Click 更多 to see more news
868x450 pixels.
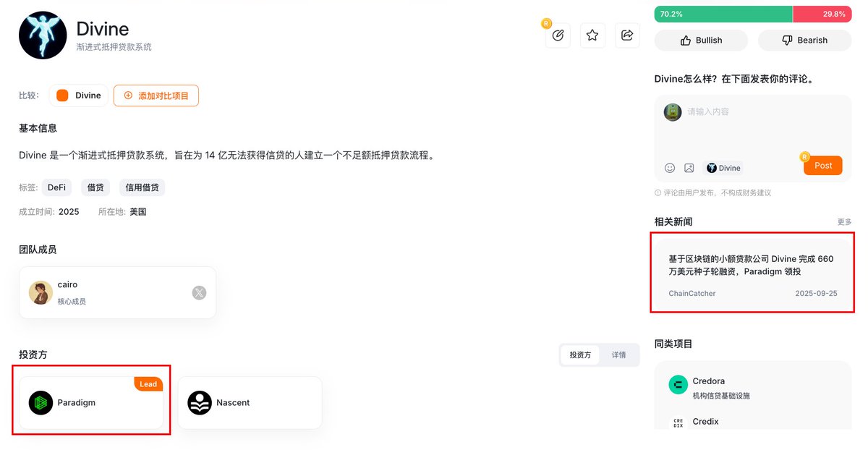844,222
